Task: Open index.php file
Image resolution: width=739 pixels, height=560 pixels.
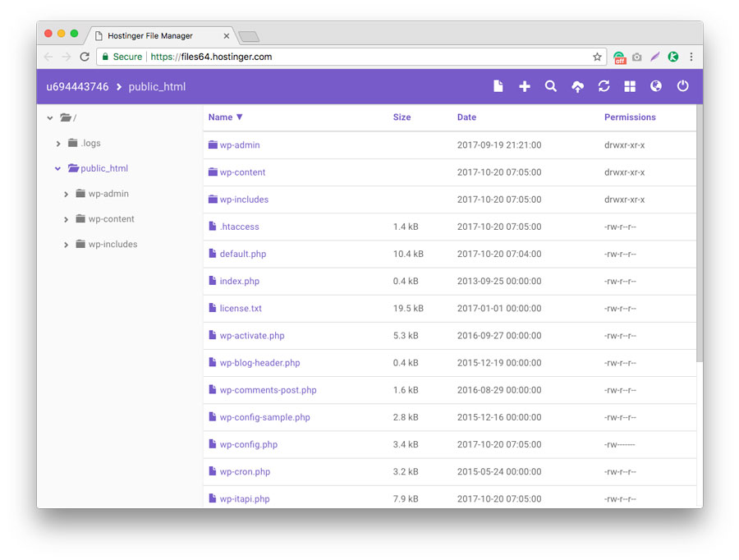Action: click(x=240, y=281)
